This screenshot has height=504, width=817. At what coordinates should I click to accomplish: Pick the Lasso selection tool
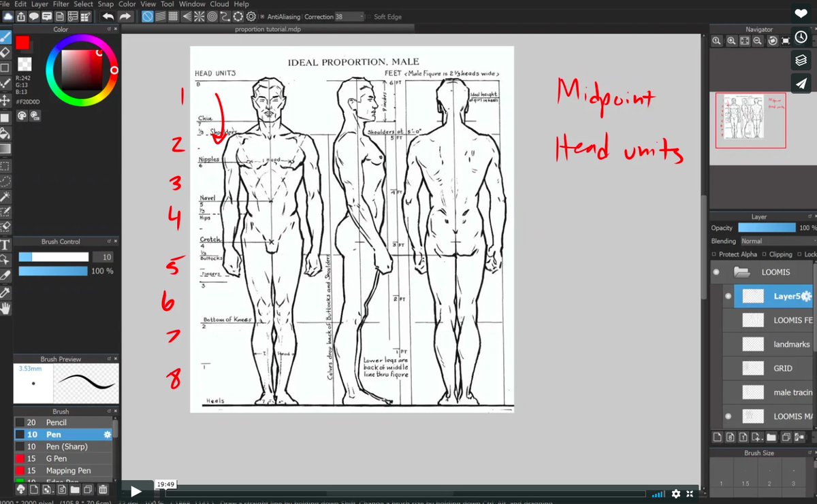tap(5, 181)
